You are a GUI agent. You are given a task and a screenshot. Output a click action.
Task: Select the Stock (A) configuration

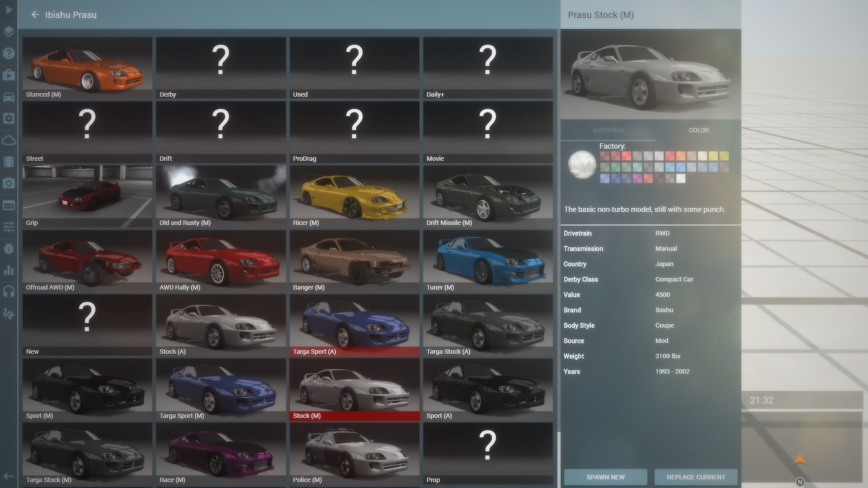click(221, 325)
